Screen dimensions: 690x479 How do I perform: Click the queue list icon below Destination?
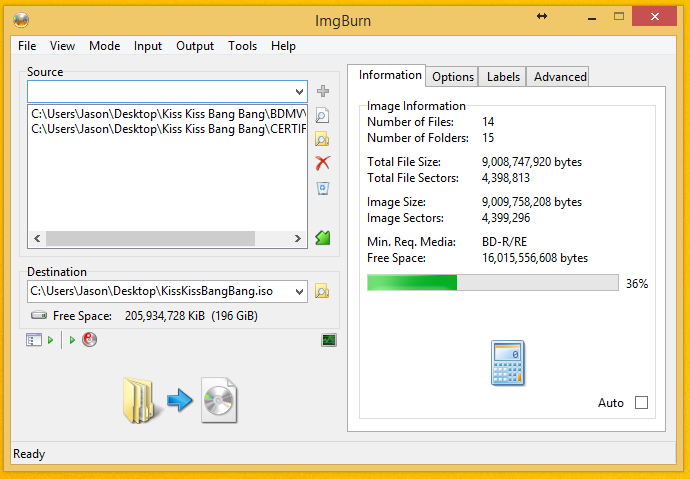pos(34,340)
